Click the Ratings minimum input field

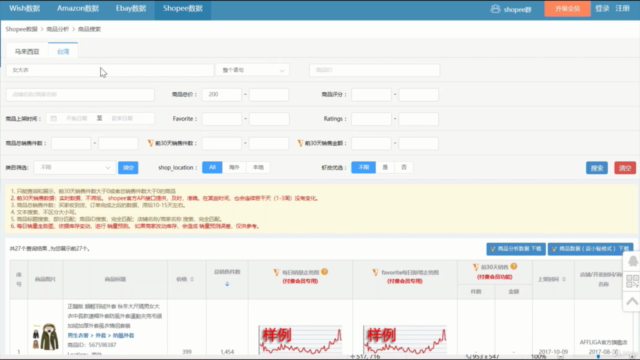[x=371, y=119]
